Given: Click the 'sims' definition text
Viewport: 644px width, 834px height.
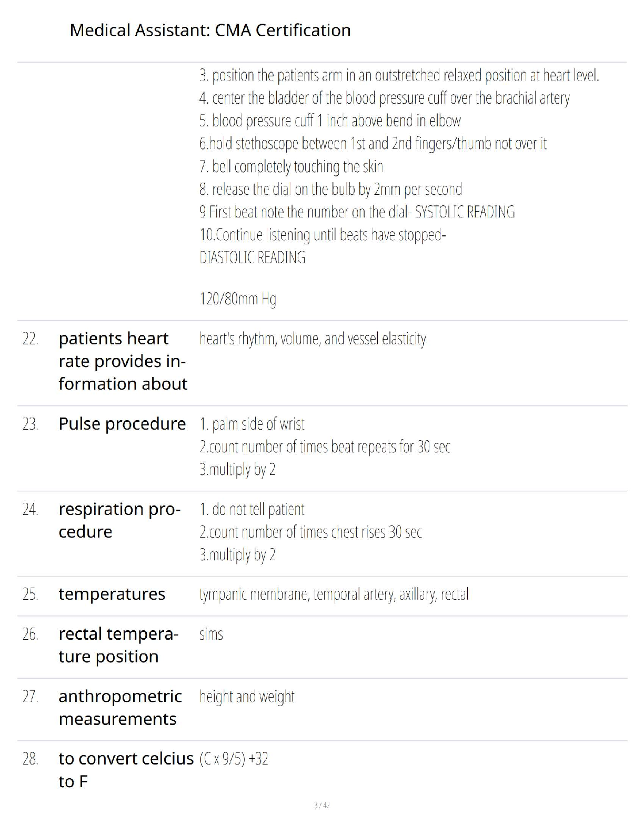Looking at the screenshot, I should click(211, 634).
